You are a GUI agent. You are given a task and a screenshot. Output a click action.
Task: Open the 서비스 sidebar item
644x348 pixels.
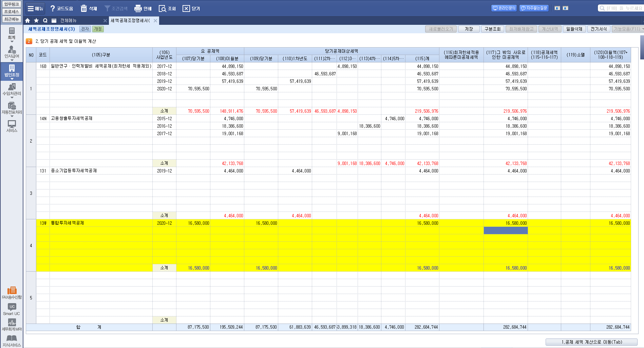12,126
